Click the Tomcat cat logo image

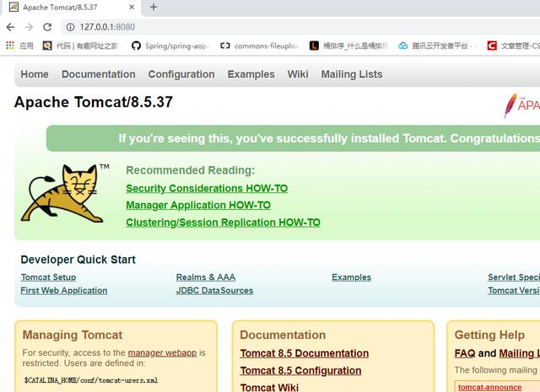click(66, 193)
